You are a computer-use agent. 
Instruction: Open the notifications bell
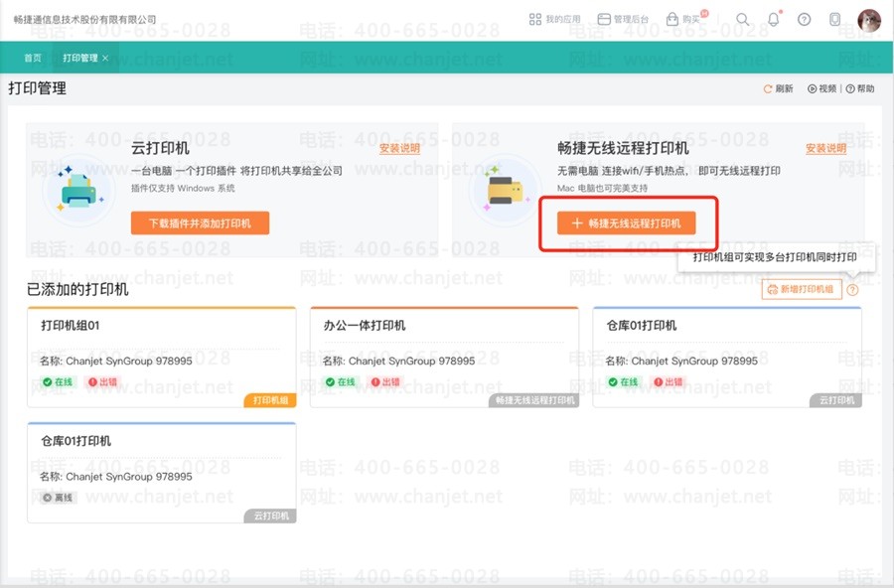coord(773,20)
